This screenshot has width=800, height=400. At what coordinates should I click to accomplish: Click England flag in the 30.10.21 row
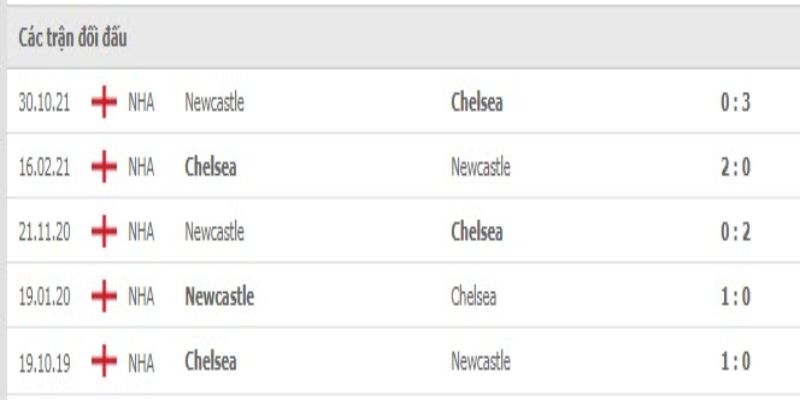click(x=104, y=102)
